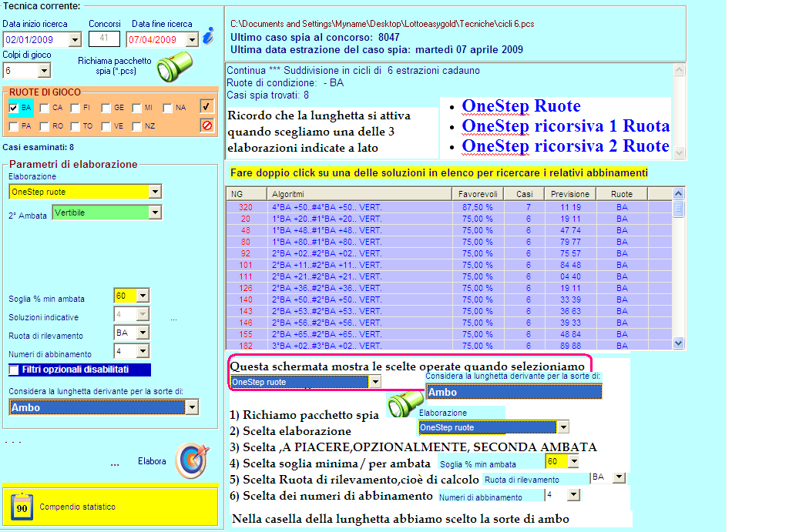Open the Numeri di abbinamento dropdown
This screenshot has height=532, width=789.
click(x=143, y=351)
